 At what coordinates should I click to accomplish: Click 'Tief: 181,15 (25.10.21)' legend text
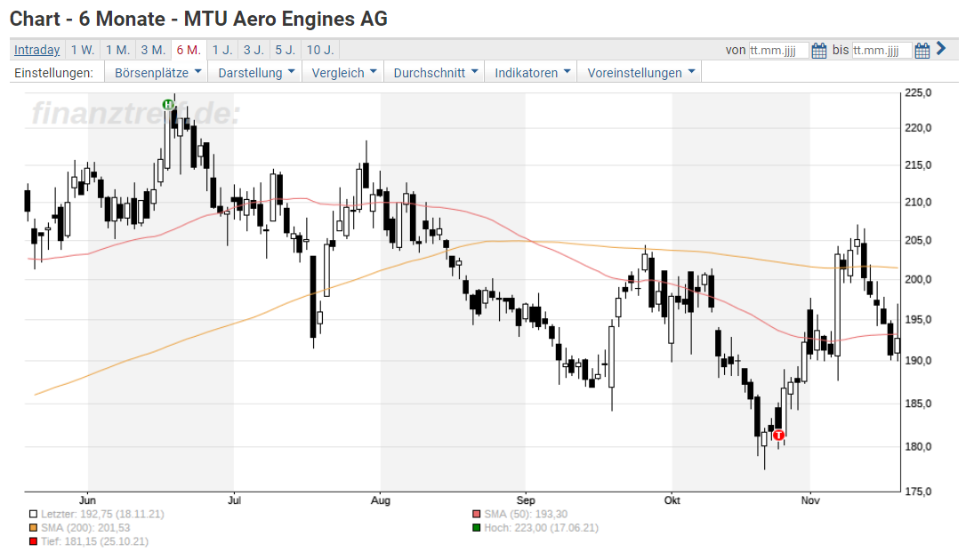pyautogui.click(x=94, y=541)
